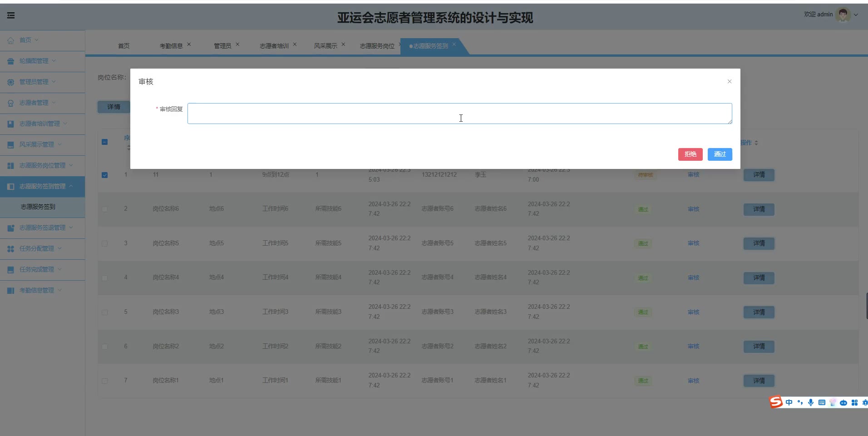Check the checkbox for row 岗位名称2

pyautogui.click(x=105, y=347)
